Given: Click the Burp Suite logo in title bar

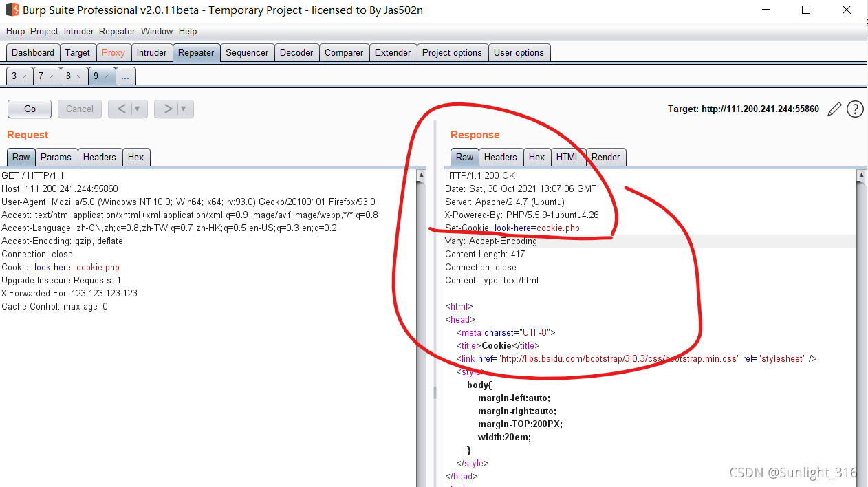Looking at the screenshot, I should point(12,10).
